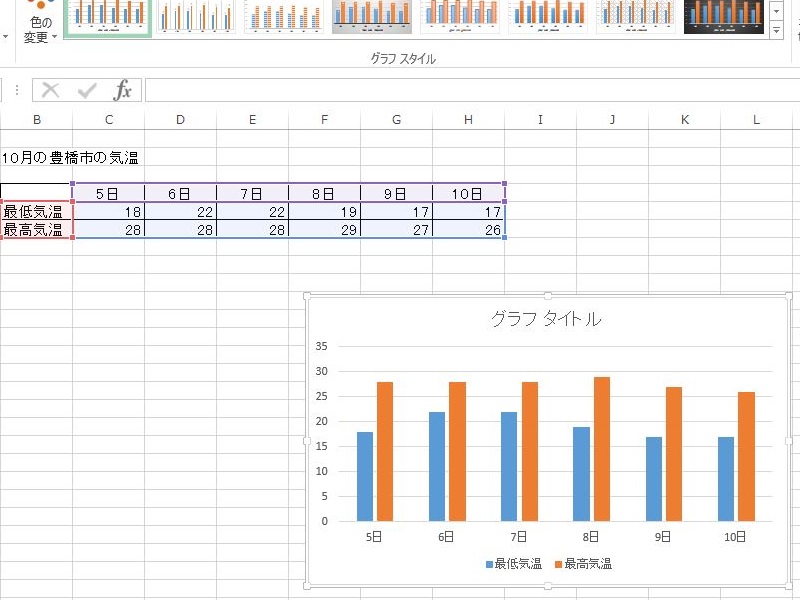Select column H header
The width and height of the screenshot is (800, 600).
(x=468, y=120)
